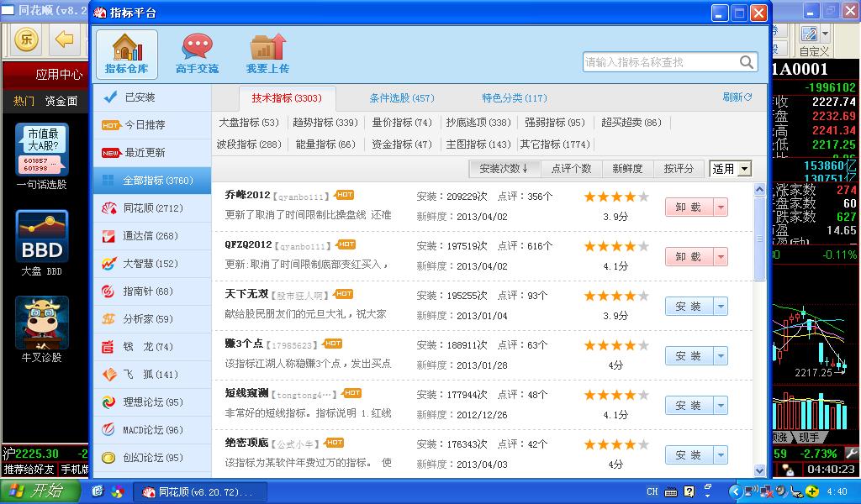Show 已安装 installed indicators
The image size is (861, 504).
click(152, 97)
